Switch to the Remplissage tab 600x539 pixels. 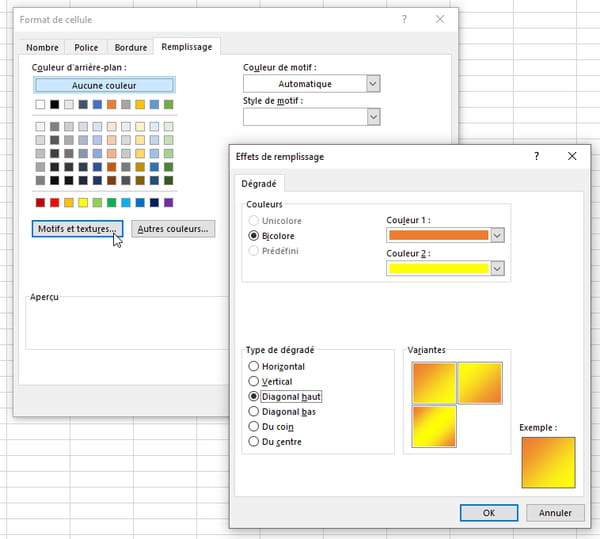point(187,47)
